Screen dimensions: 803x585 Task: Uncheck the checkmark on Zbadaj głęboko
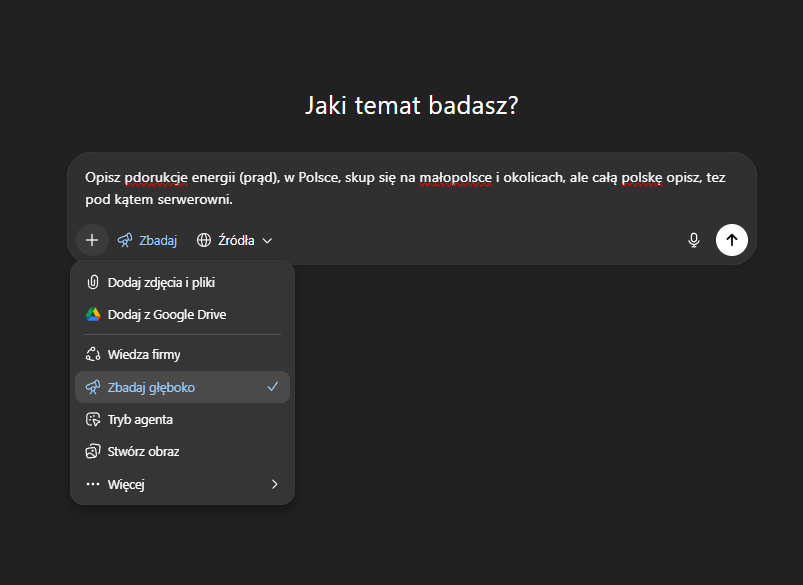pos(273,387)
